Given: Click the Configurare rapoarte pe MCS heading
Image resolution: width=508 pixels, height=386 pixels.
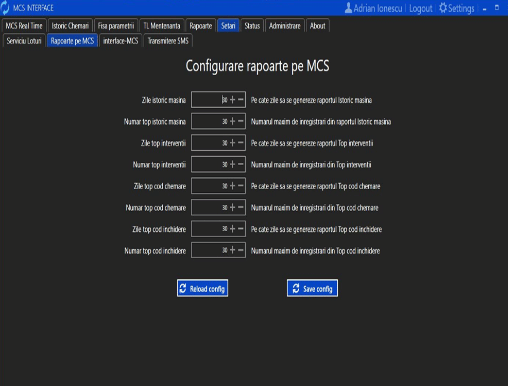Looking at the screenshot, I should click(x=257, y=66).
